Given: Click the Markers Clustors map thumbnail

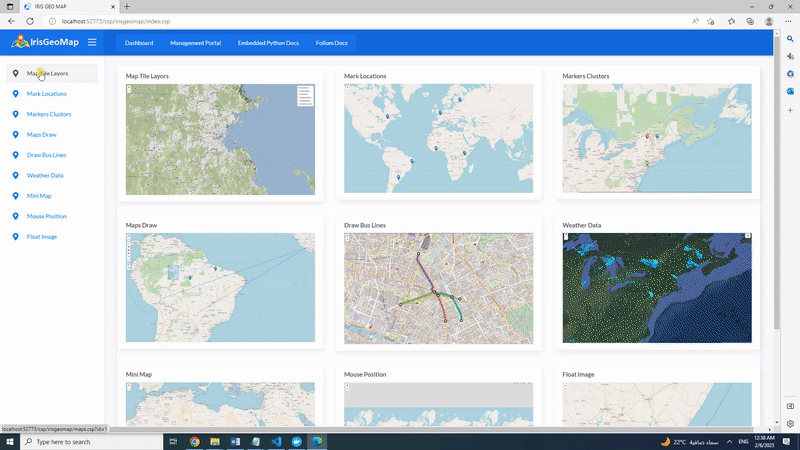Looking at the screenshot, I should click(657, 138).
